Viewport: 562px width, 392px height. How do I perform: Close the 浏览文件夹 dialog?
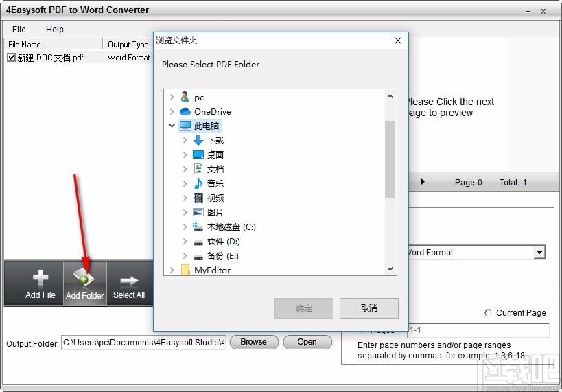click(x=398, y=41)
